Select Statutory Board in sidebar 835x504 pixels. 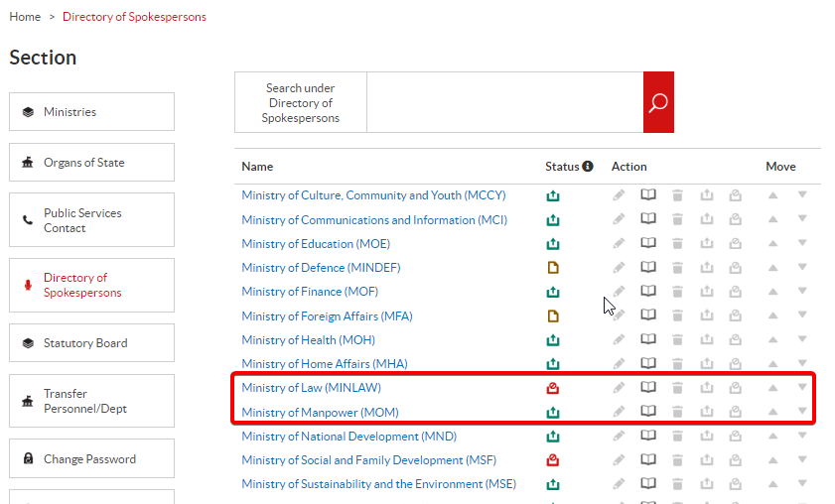point(91,343)
